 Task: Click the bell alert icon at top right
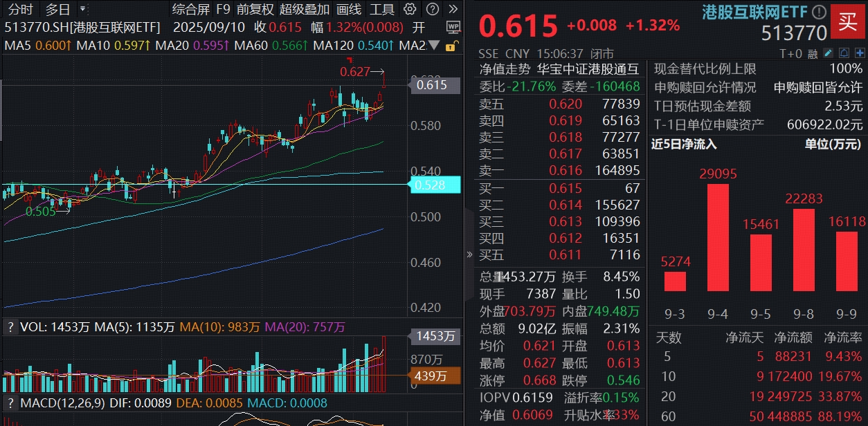(x=844, y=52)
